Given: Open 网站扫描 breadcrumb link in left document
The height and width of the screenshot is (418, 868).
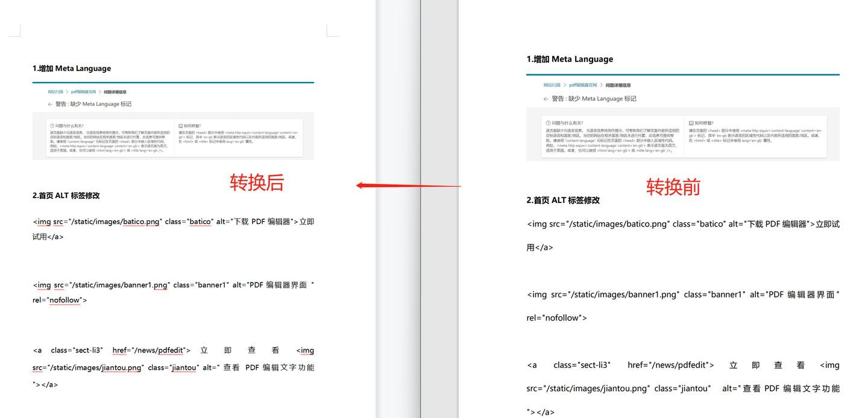Looking at the screenshot, I should tap(55, 92).
